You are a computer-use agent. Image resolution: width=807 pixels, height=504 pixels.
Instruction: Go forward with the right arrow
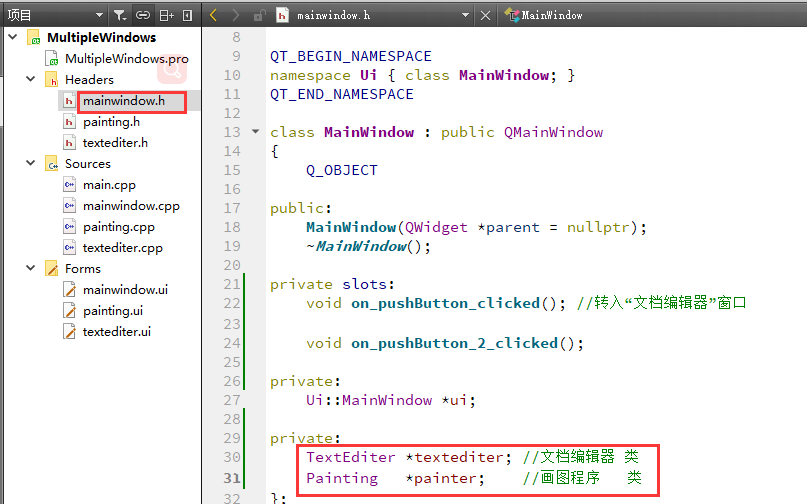235,15
